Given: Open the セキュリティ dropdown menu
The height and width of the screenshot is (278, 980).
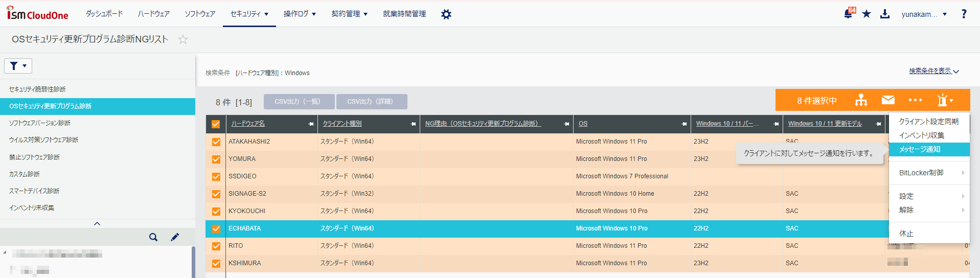Looking at the screenshot, I should click(x=249, y=14).
